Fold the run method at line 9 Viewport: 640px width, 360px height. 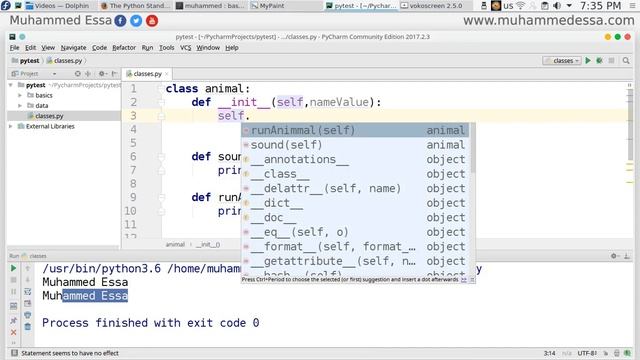tap(161, 198)
